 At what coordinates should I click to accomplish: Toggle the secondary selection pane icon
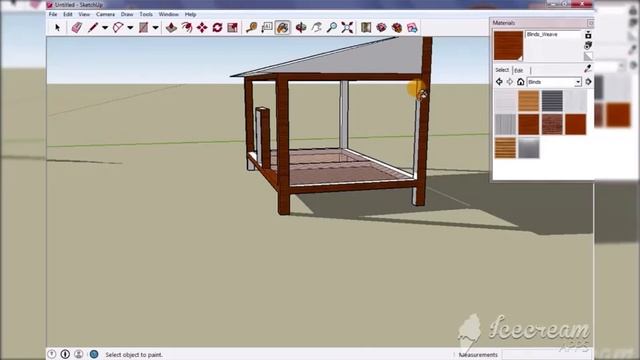pyautogui.click(x=588, y=35)
